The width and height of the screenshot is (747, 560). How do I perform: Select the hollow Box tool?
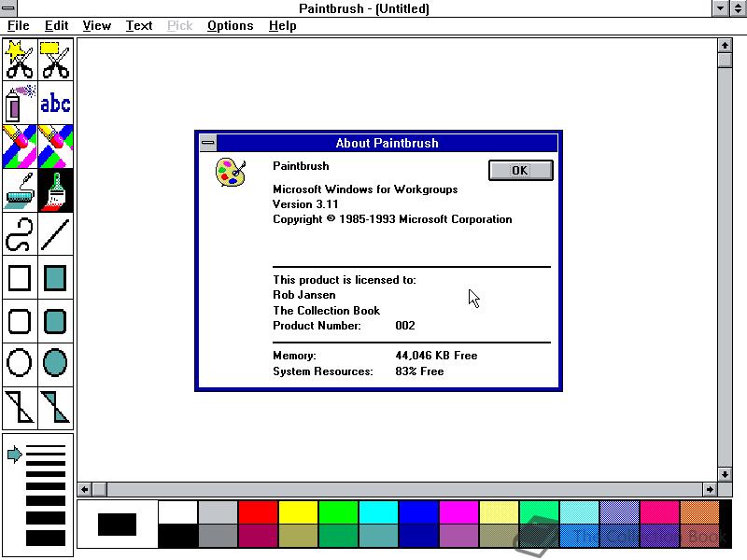(x=20, y=278)
